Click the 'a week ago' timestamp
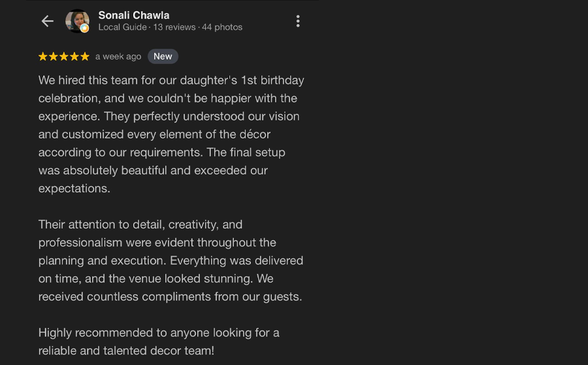This screenshot has height=365, width=588. (x=118, y=56)
